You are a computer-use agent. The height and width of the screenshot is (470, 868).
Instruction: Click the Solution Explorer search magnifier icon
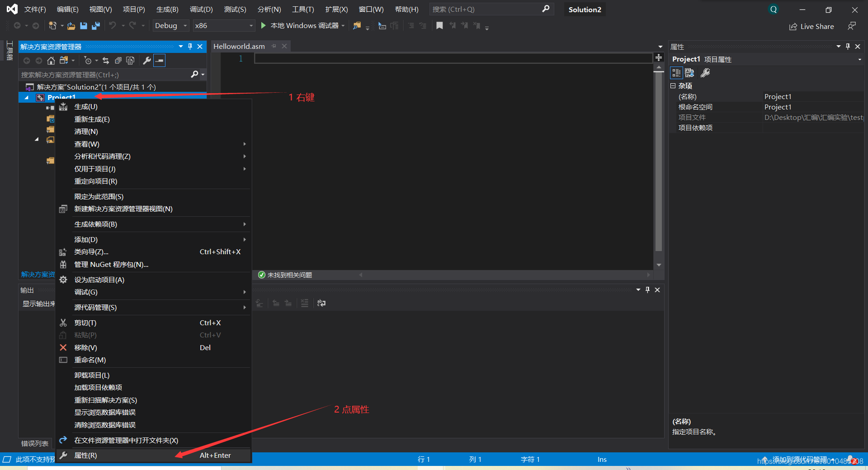(195, 74)
